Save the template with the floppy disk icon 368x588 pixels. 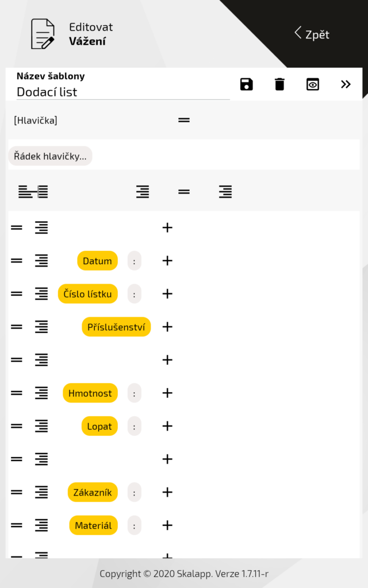click(247, 84)
